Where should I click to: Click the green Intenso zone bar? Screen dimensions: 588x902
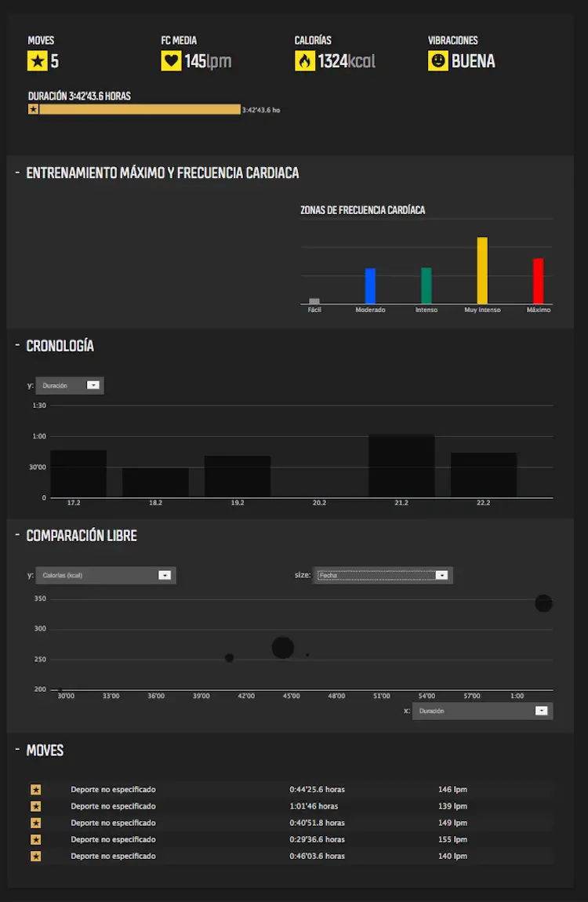[426, 286]
